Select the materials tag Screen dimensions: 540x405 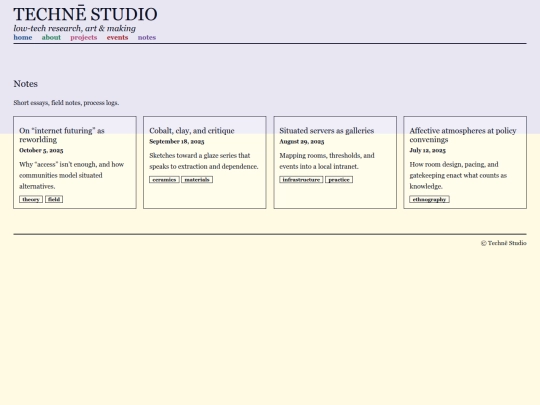[x=197, y=180]
